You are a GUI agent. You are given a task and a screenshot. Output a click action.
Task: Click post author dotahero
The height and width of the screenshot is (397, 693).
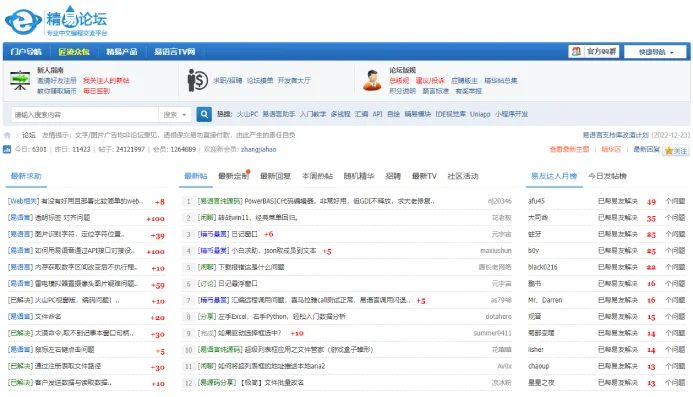[x=499, y=317]
